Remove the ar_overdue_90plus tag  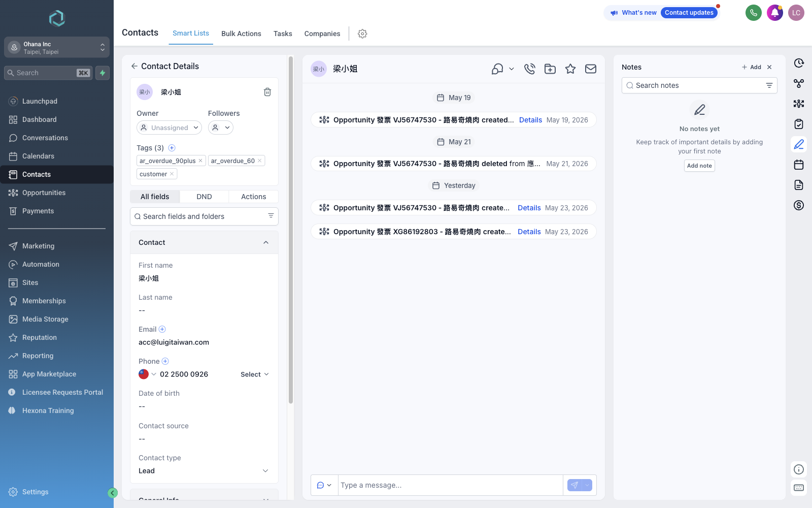[x=200, y=161]
